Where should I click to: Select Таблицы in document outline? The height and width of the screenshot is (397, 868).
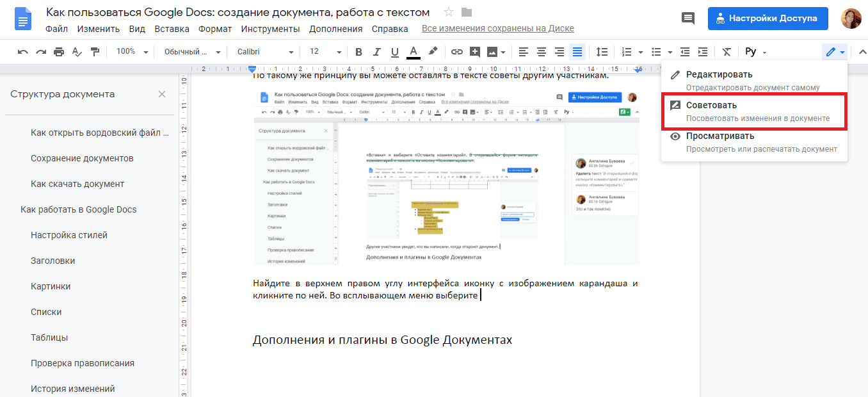click(x=48, y=337)
